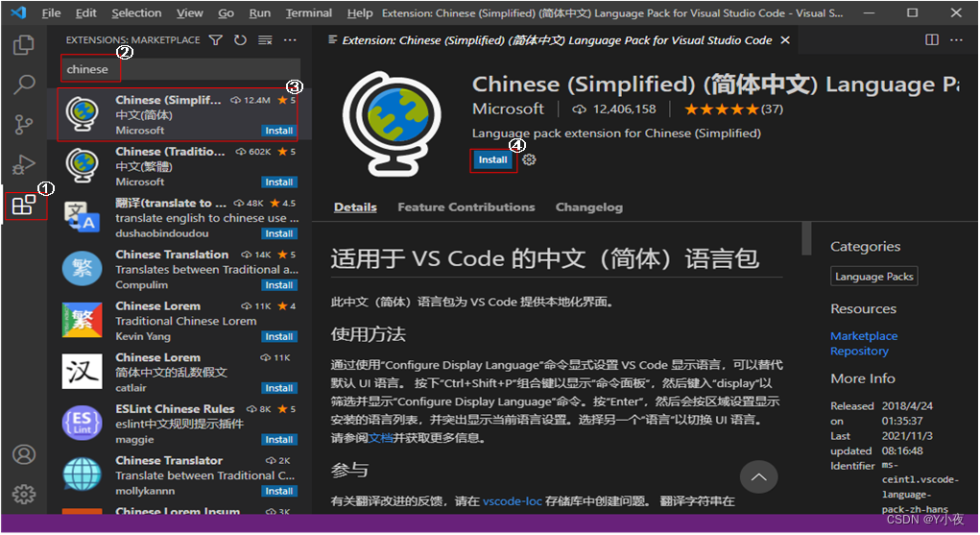Click the filter extensions funnel icon
This screenshot has width=980, height=535.
coord(216,40)
